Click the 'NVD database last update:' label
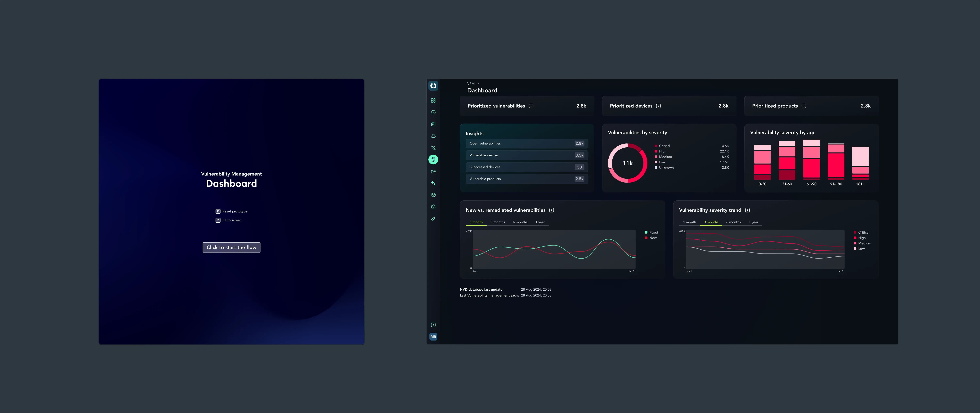Viewport: 980px width, 413px height. click(482, 290)
